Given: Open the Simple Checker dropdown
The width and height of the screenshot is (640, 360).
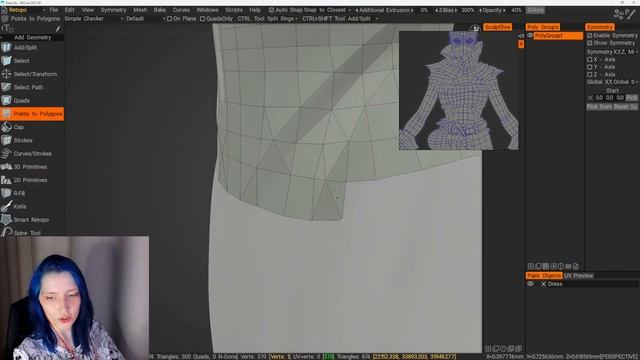Looking at the screenshot, I should click(93, 19).
